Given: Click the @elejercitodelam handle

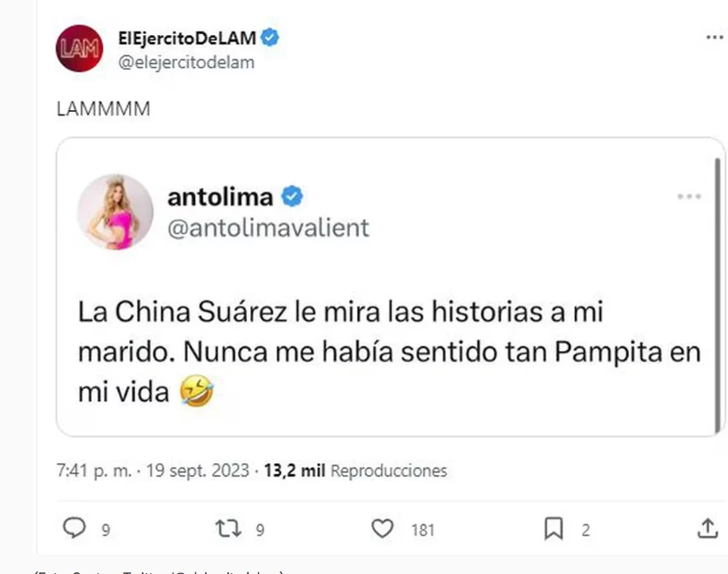Looking at the screenshot, I should (x=186, y=62).
